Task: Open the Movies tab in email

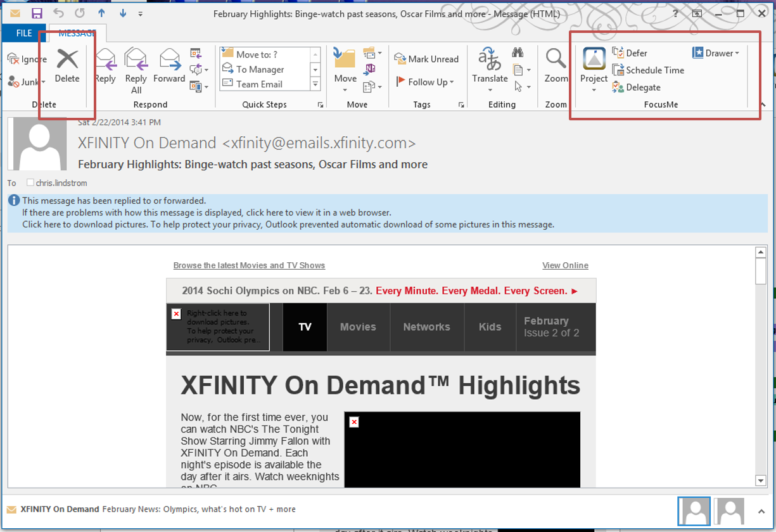Action: coord(358,327)
